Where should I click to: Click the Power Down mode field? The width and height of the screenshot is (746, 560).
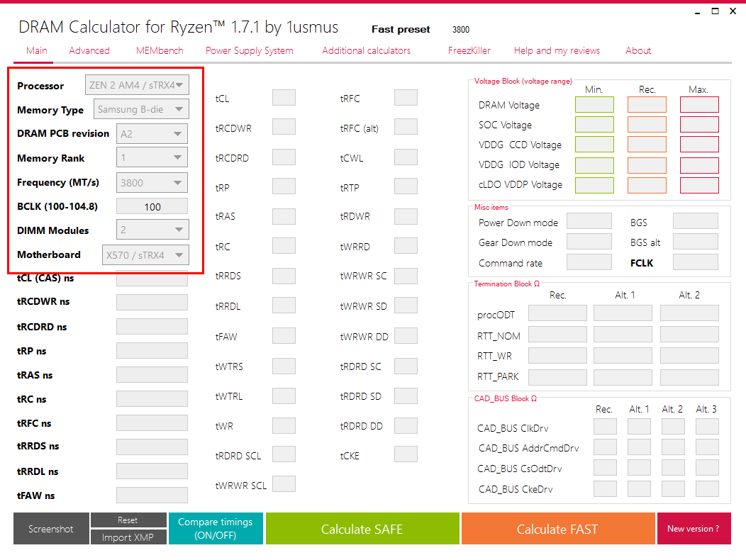click(589, 221)
